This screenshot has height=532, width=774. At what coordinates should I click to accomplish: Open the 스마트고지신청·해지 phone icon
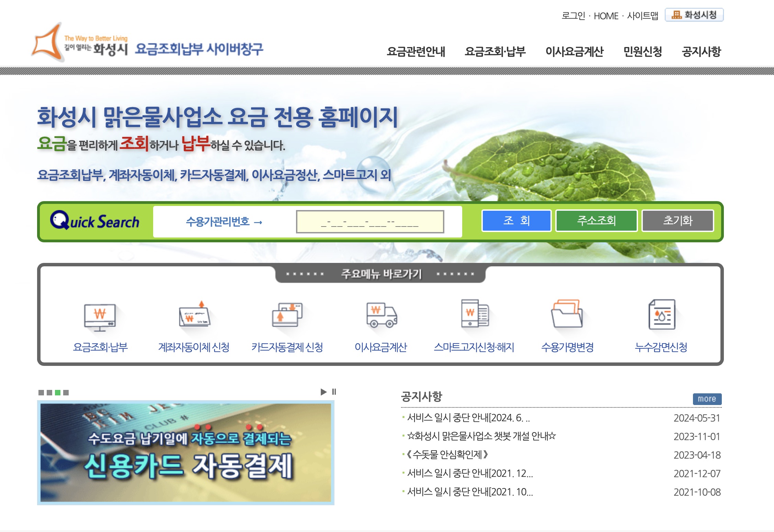(x=475, y=314)
